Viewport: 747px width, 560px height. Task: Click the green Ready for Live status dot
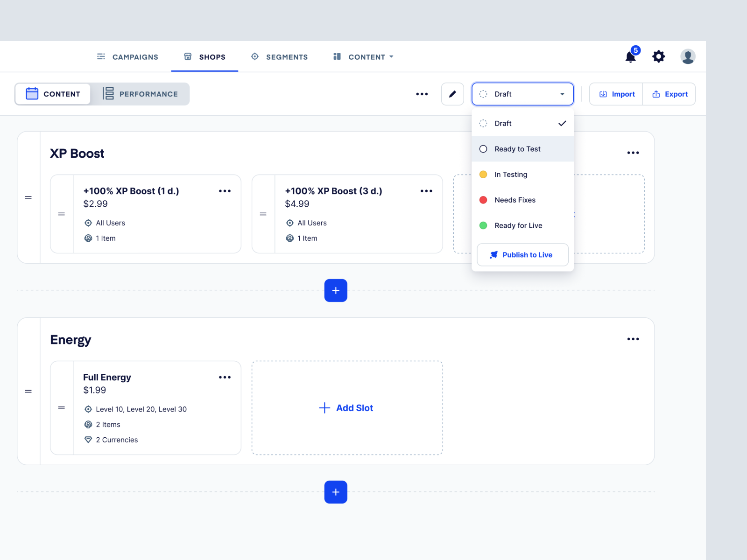(483, 225)
